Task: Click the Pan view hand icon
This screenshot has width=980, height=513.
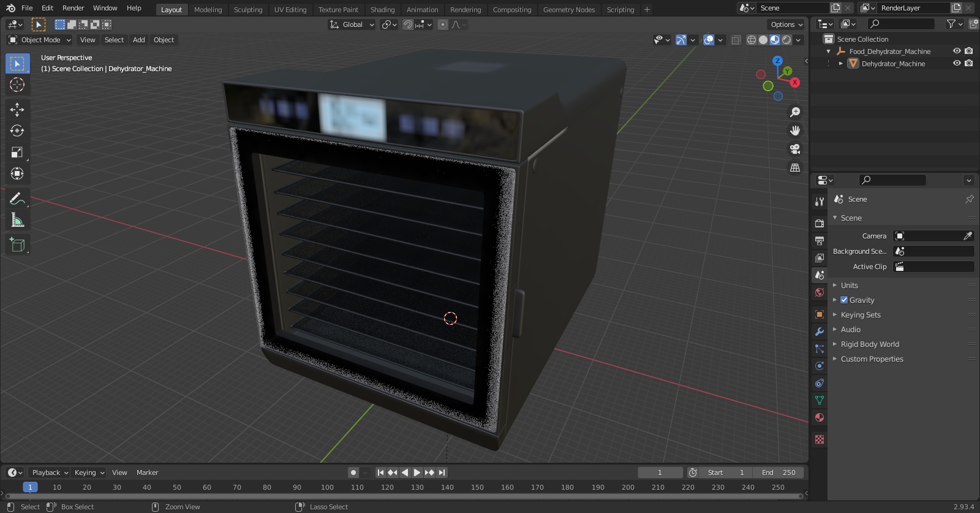Action: (795, 131)
